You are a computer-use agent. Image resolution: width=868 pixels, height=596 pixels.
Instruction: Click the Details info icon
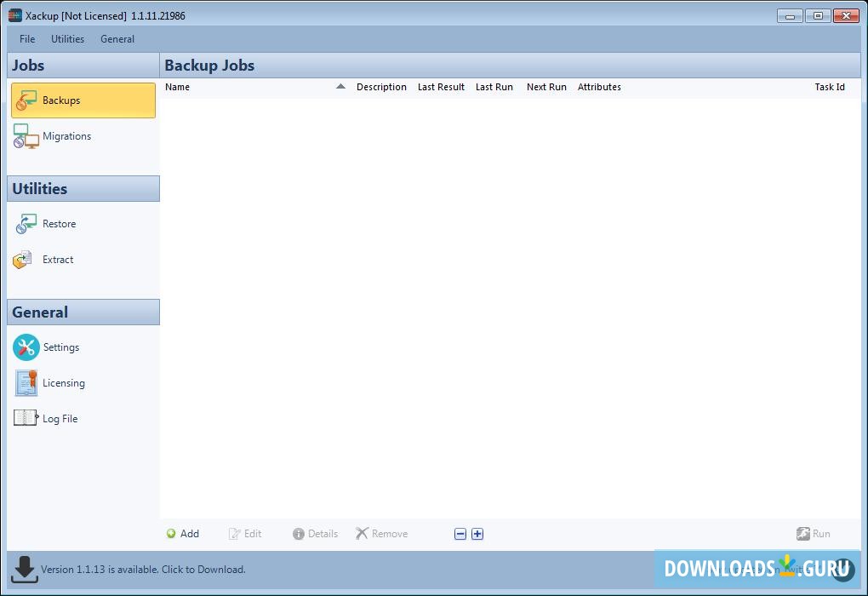[x=299, y=533]
